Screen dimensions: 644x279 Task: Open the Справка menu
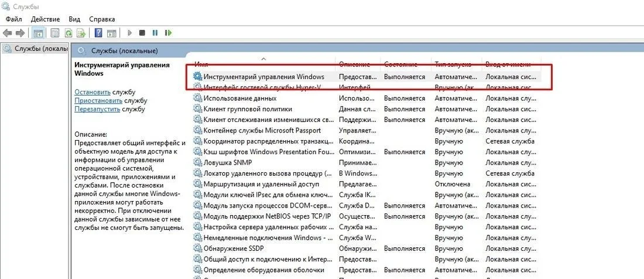click(x=102, y=19)
